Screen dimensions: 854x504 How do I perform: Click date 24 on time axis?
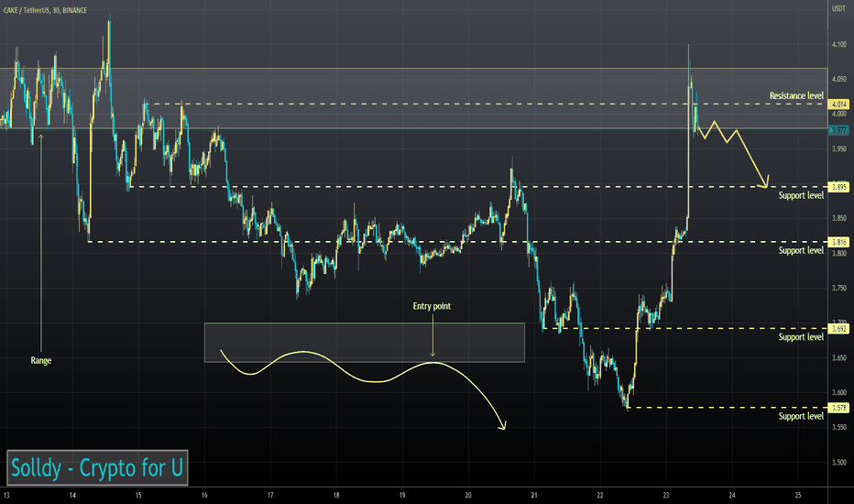731,495
